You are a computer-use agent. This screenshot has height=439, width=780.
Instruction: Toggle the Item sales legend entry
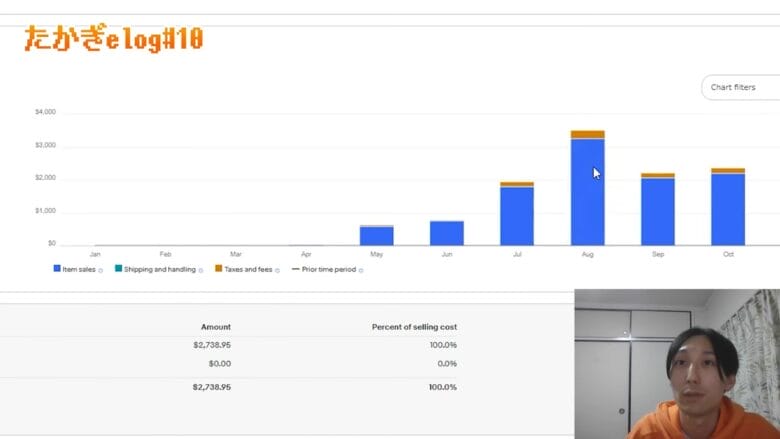point(79,269)
